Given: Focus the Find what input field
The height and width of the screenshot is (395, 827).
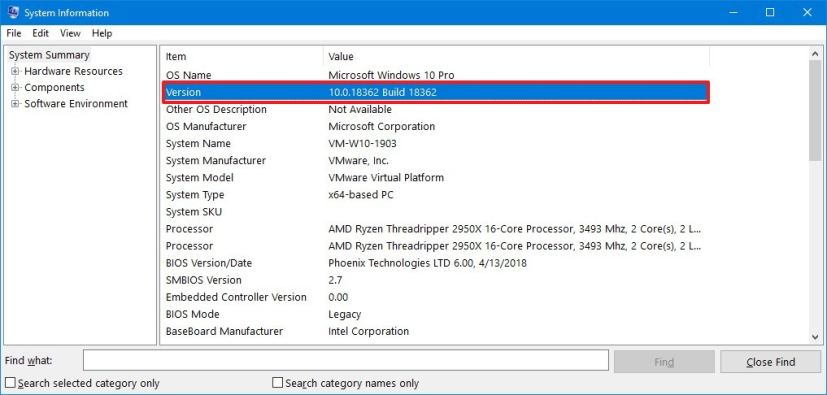Looking at the screenshot, I should pos(345,361).
